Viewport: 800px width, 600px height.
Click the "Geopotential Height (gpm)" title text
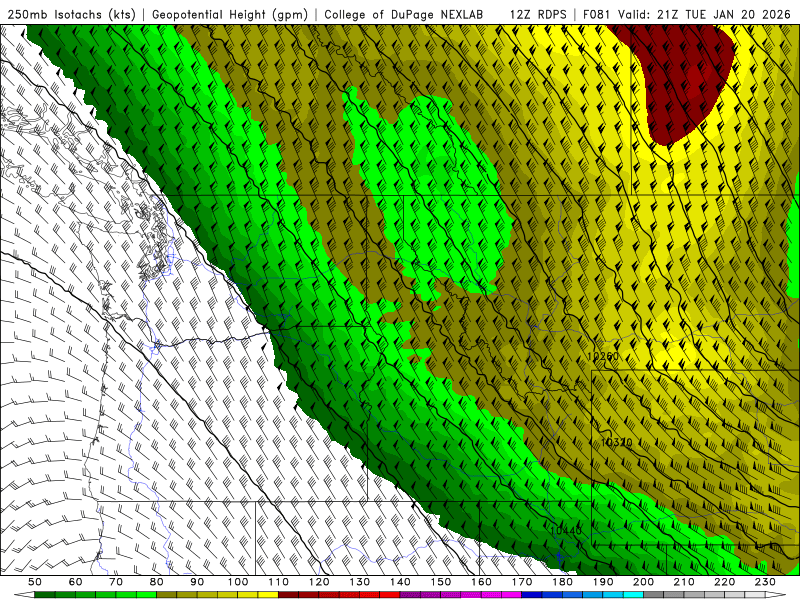[230, 15]
